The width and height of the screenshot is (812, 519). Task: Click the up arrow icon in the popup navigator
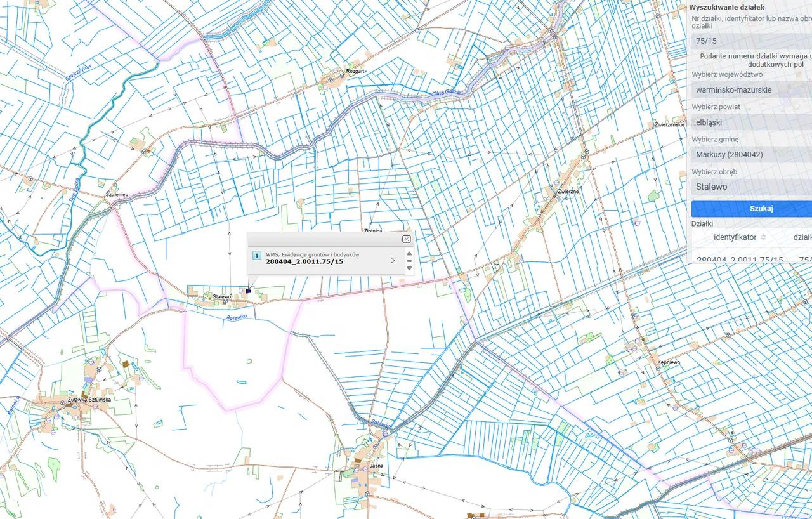click(409, 254)
